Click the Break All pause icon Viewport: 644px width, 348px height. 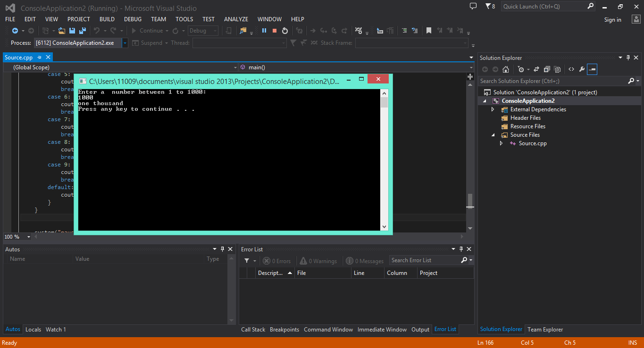pyautogui.click(x=264, y=30)
